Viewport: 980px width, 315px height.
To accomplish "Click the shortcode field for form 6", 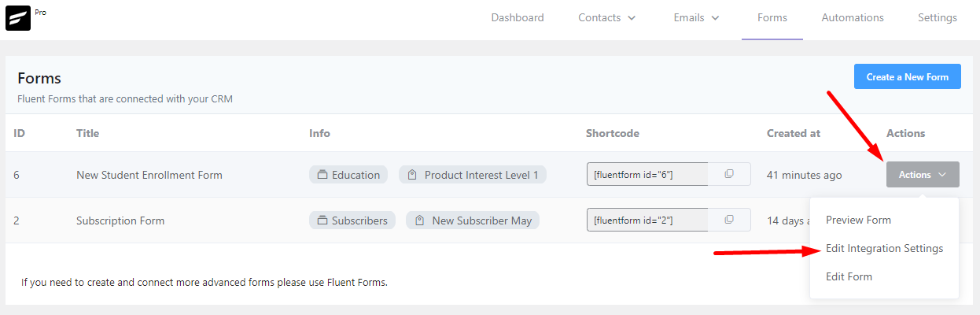I will point(647,174).
